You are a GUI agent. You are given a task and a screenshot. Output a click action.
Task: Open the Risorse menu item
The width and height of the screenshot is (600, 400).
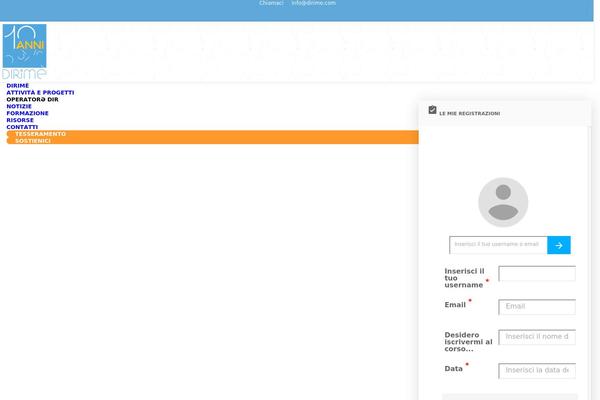(20, 120)
